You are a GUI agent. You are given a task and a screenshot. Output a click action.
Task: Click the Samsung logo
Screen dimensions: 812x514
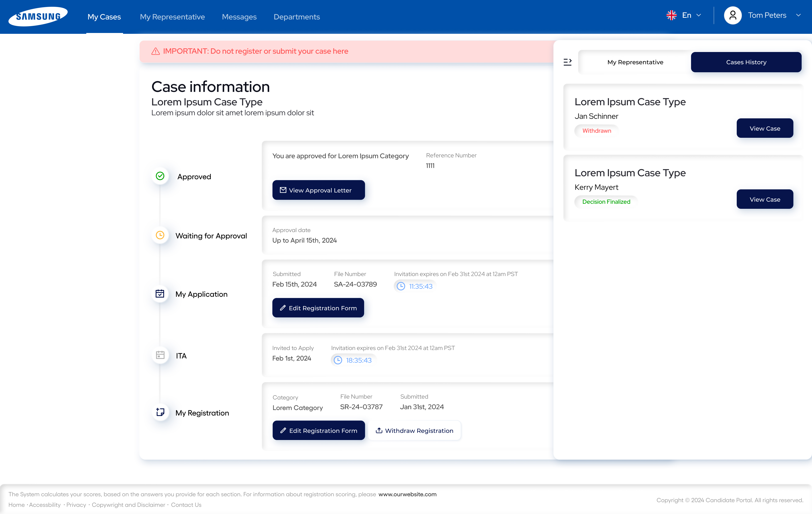pos(38,16)
